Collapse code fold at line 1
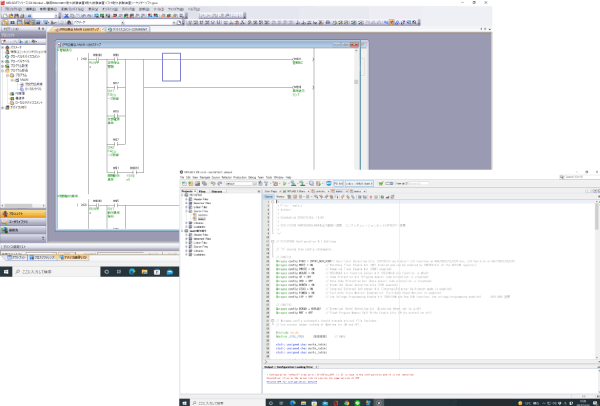The image size is (600, 406). 272,202
